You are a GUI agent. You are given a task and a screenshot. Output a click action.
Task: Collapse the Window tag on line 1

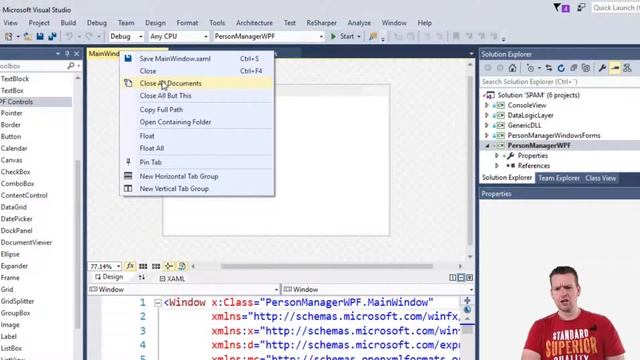[x=158, y=303]
